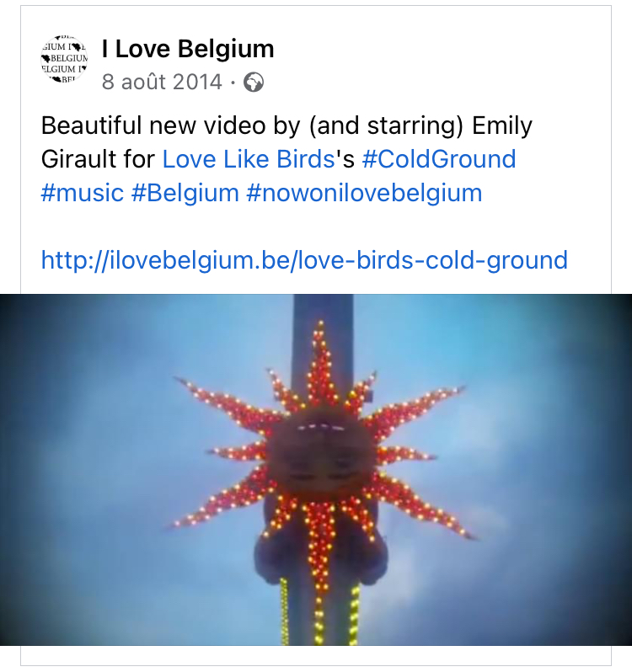
Task: Open the illuminated sun video thumbnail
Action: pyautogui.click(x=316, y=470)
